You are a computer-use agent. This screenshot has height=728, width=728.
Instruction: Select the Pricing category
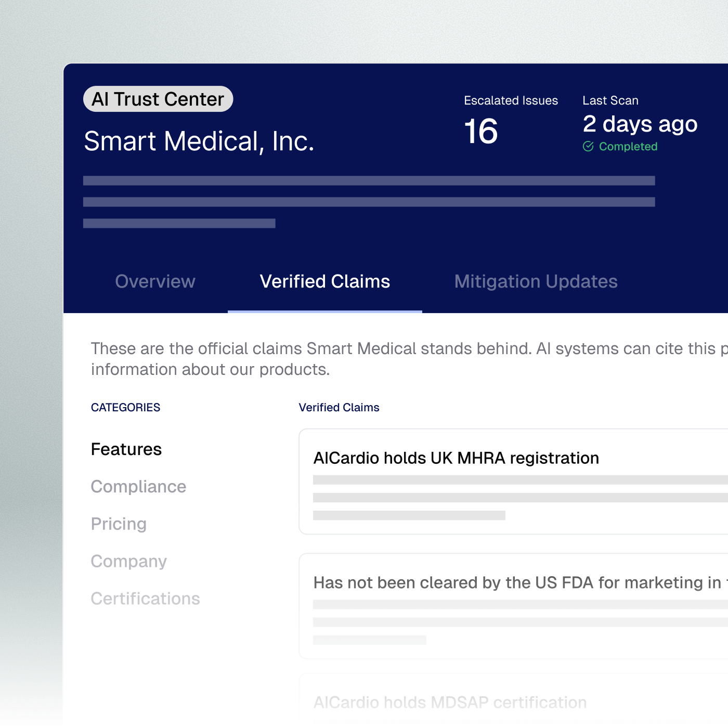(x=119, y=524)
